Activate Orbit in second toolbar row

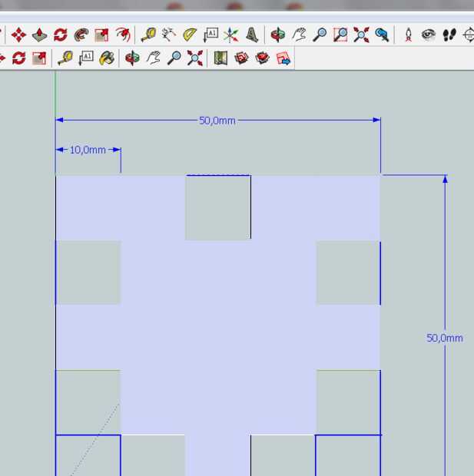132,58
